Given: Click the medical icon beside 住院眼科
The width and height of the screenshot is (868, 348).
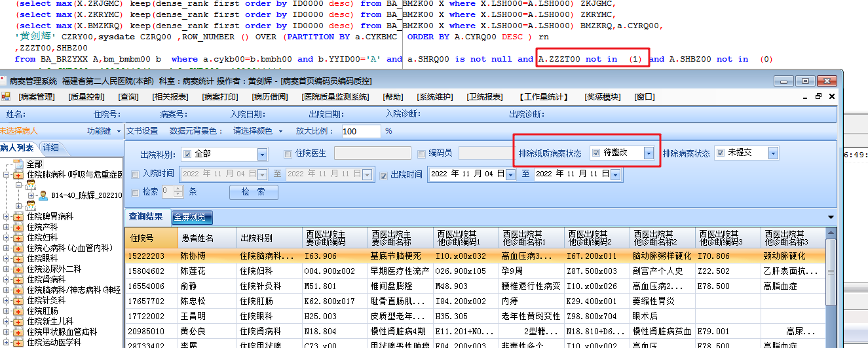Looking at the screenshot, I should [19, 258].
